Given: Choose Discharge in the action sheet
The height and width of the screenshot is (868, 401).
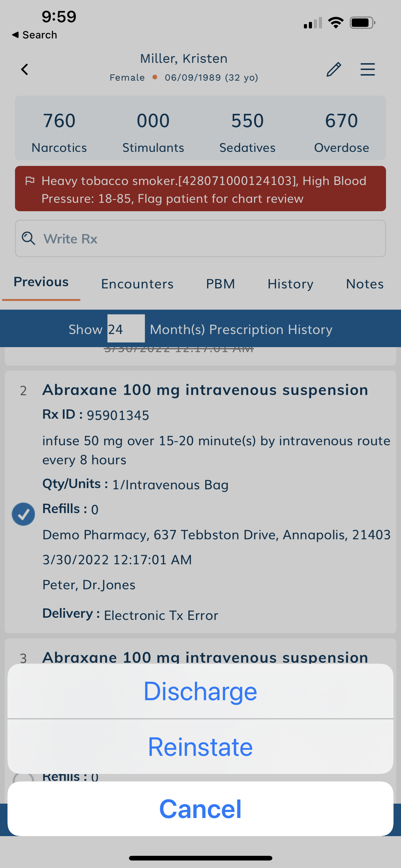Looking at the screenshot, I should 200,691.
